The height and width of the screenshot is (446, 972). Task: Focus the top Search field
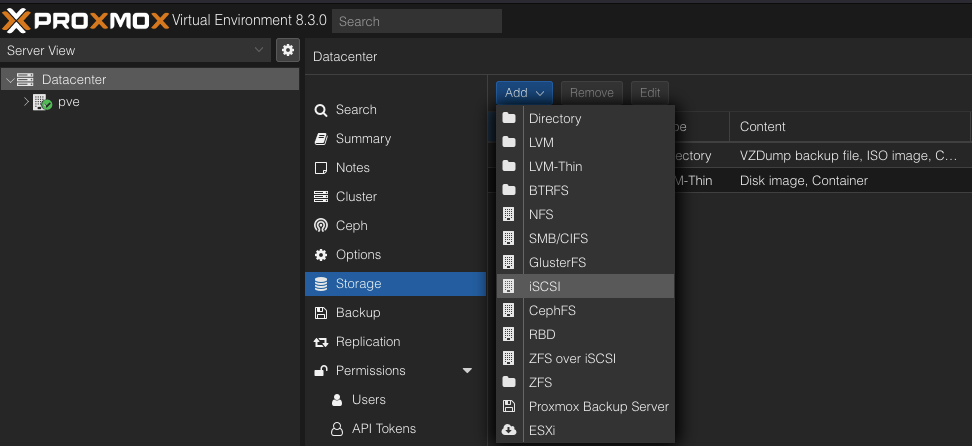coord(417,21)
